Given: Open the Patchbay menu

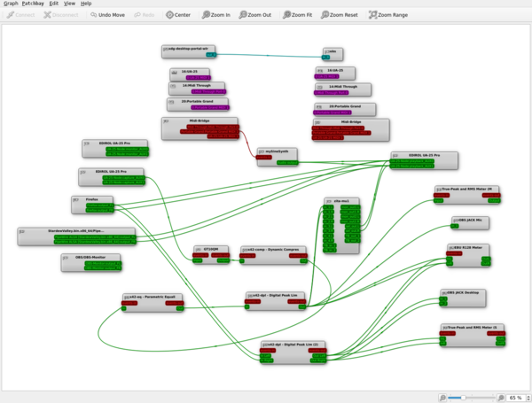Looking at the screenshot, I should (33, 4).
